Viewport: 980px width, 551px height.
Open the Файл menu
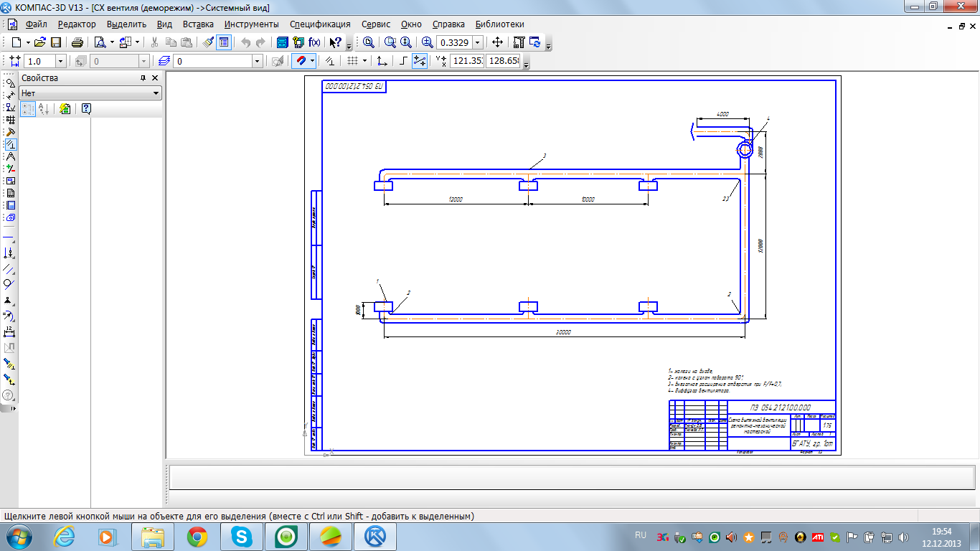36,24
